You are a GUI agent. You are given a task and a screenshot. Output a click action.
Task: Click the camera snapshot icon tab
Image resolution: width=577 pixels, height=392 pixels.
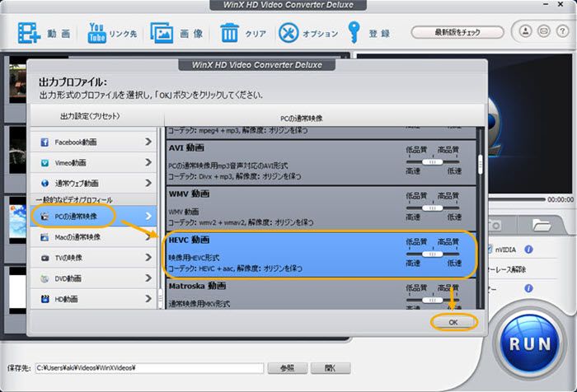coord(495,225)
